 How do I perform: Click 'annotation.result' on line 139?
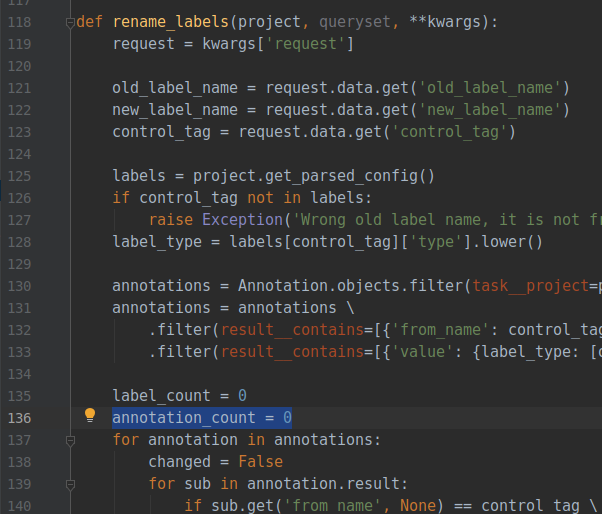323,484
